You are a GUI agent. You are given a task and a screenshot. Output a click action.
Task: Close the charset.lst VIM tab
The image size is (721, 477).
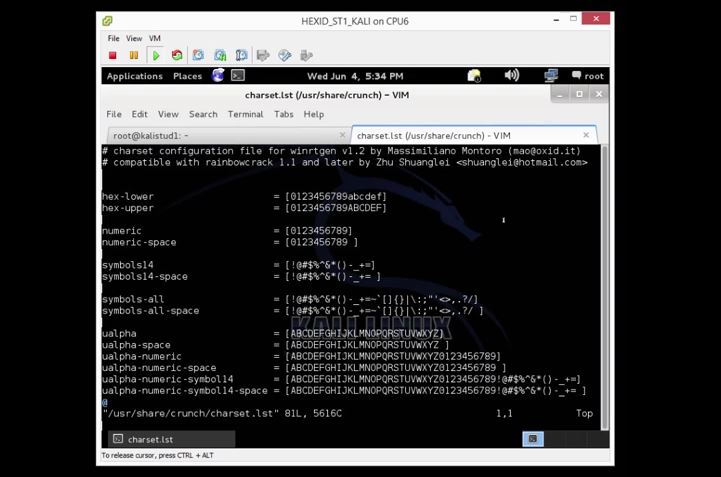coord(586,135)
